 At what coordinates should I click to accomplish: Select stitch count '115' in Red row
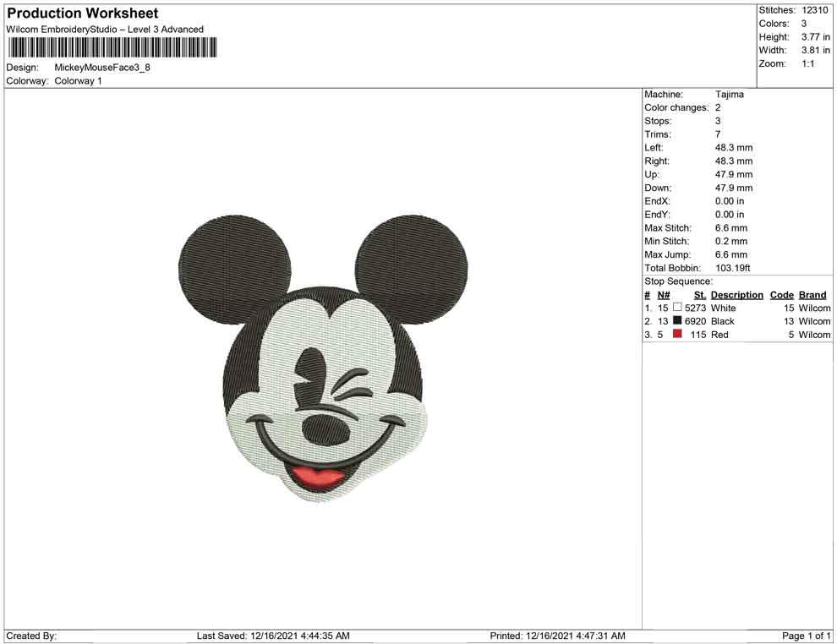(x=697, y=335)
